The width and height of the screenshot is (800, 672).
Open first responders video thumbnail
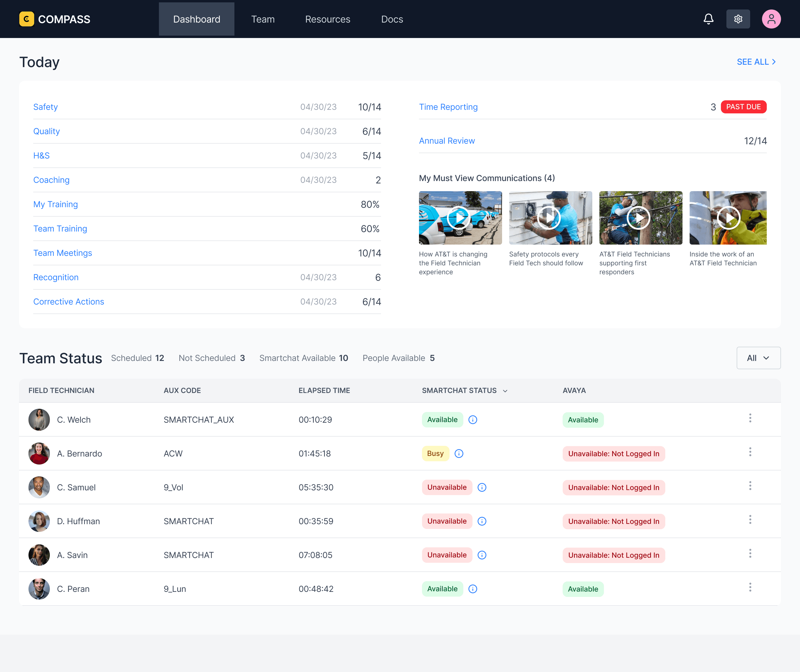639,218
